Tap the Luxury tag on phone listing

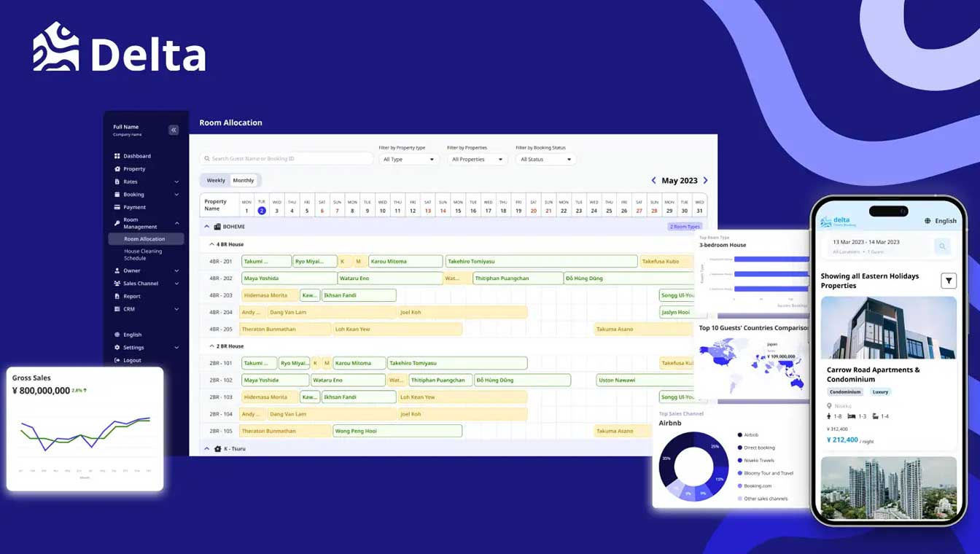pyautogui.click(x=880, y=392)
